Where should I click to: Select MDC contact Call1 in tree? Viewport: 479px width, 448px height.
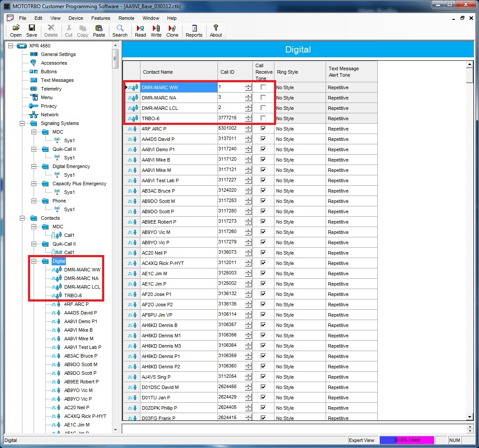pyautogui.click(x=69, y=235)
